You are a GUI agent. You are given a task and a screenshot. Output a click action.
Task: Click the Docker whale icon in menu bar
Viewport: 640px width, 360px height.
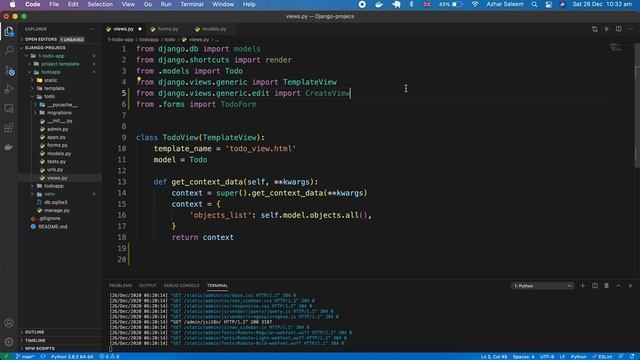point(379,4)
